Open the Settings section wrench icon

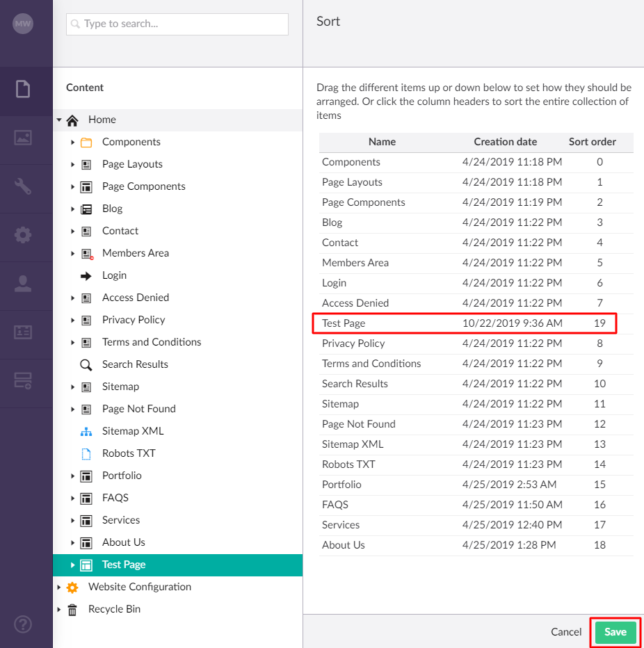point(23,186)
